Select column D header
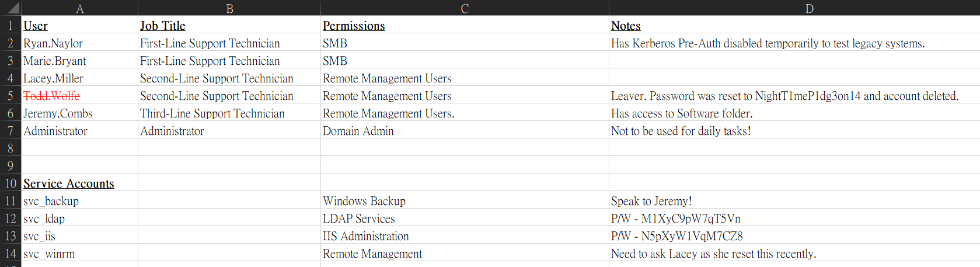The height and width of the screenshot is (267, 980). click(x=809, y=8)
